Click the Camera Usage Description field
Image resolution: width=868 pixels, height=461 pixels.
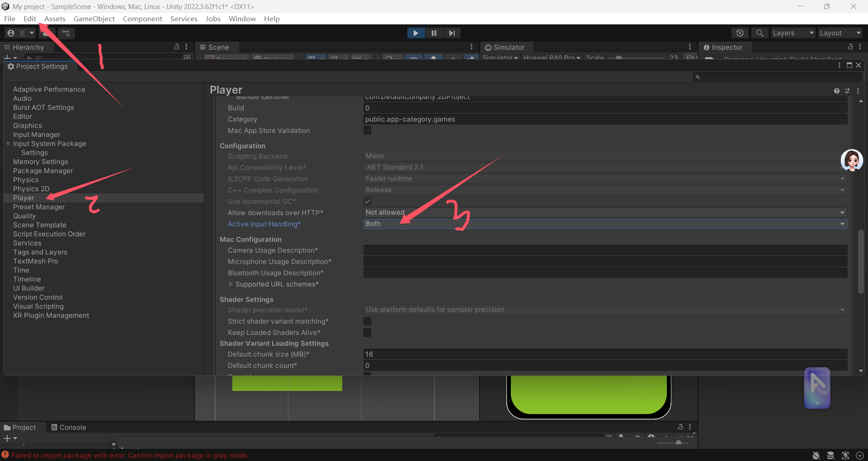point(605,250)
